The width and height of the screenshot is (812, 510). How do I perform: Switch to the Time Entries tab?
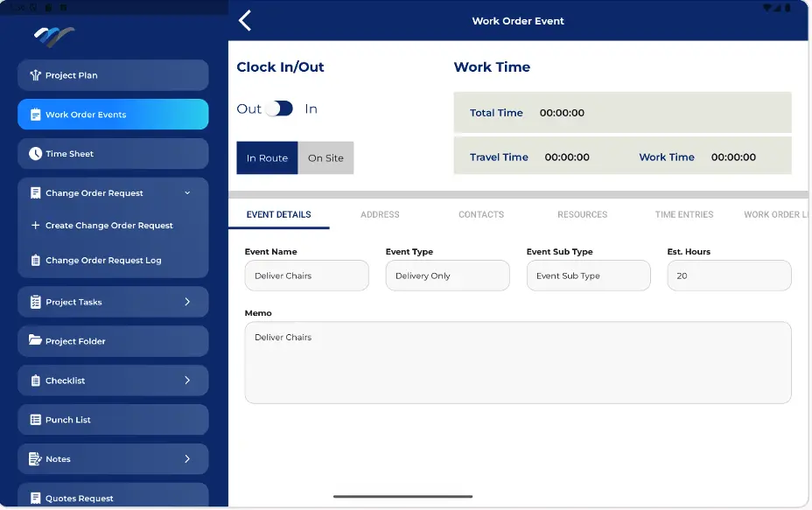click(684, 214)
